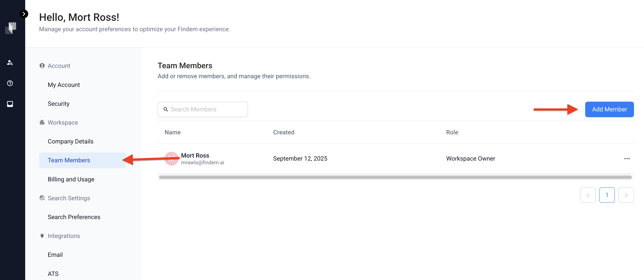Open the people search sidebar icon
The width and height of the screenshot is (644, 280).
[x=10, y=63]
